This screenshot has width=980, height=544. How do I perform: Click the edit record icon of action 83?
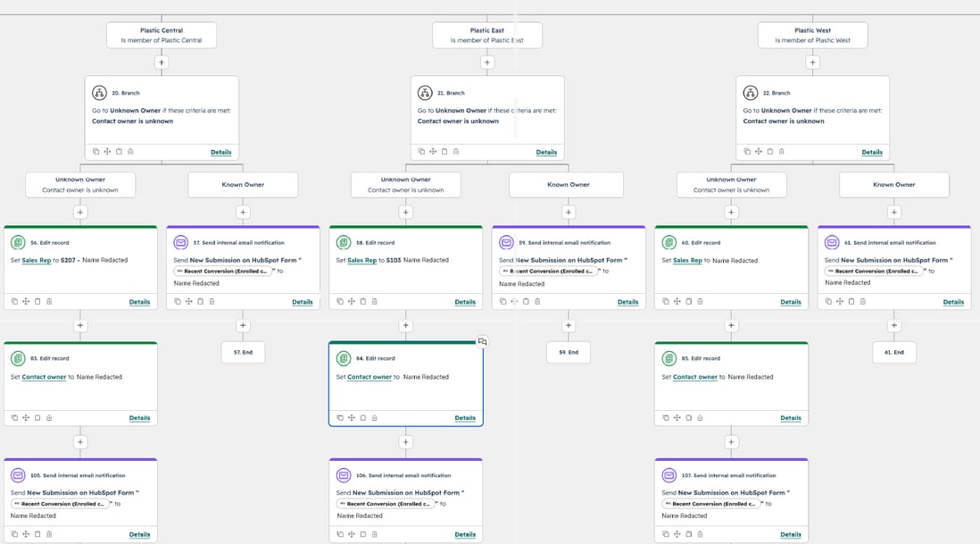[18, 358]
